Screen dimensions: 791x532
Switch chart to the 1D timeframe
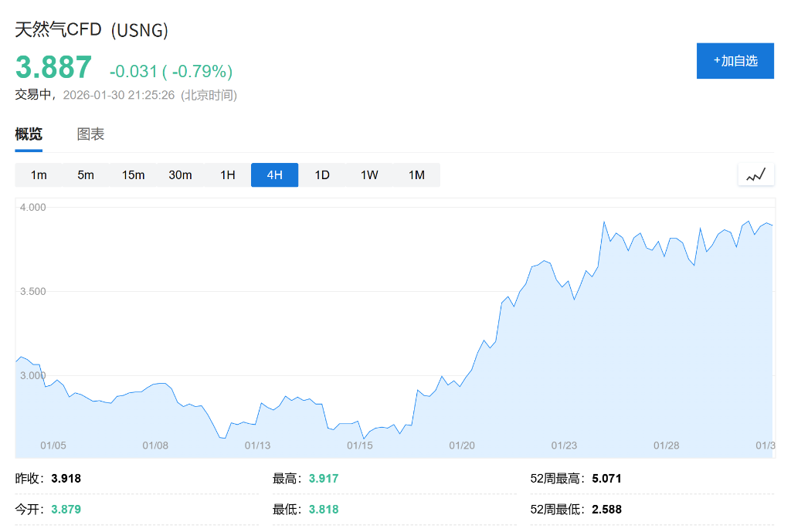pos(321,175)
